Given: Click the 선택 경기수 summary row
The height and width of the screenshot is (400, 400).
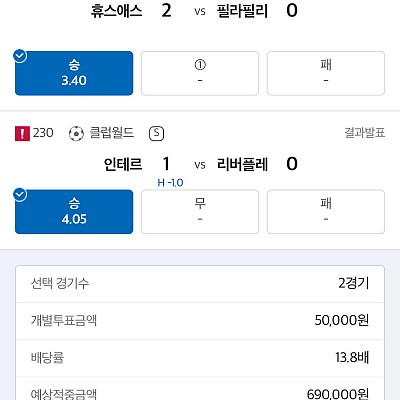Looking at the screenshot, I should 200,284.
